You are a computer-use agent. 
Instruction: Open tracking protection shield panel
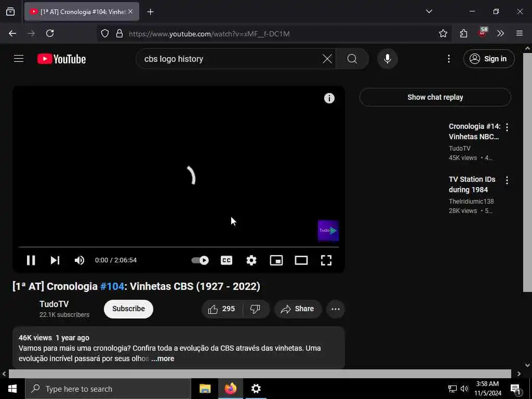[105, 33]
